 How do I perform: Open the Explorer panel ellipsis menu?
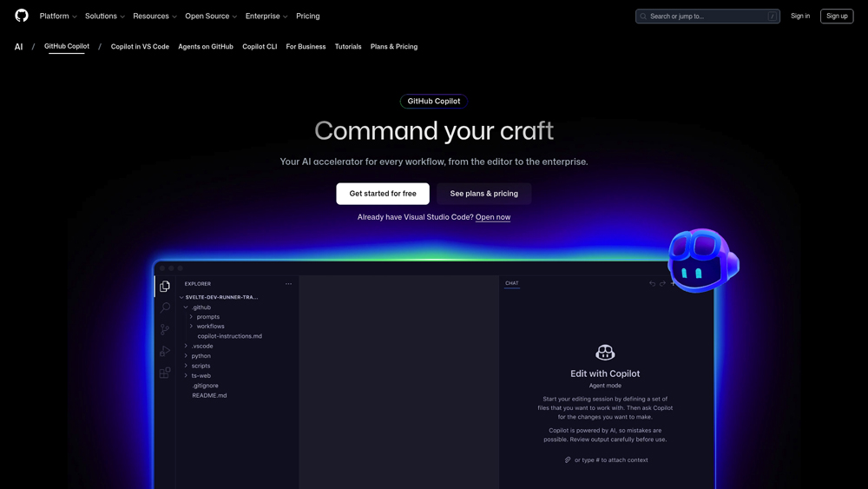pyautogui.click(x=288, y=283)
